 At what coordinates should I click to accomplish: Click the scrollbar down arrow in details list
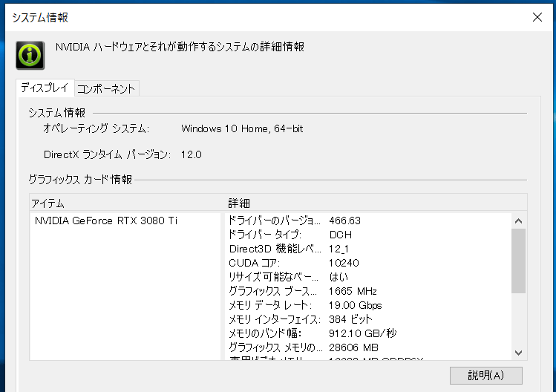pos(518,353)
